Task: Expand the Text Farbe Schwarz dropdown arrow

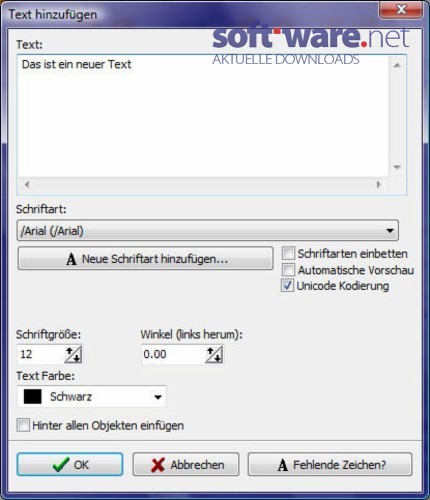Action: (158, 397)
